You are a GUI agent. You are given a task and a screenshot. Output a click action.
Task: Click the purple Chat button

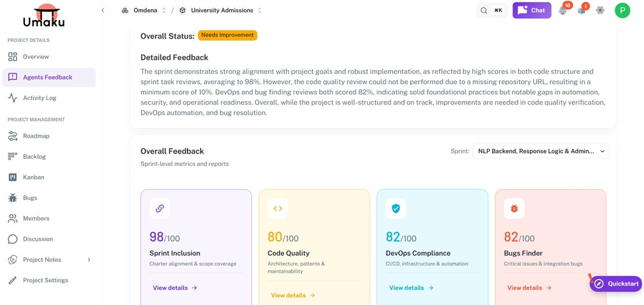point(531,10)
